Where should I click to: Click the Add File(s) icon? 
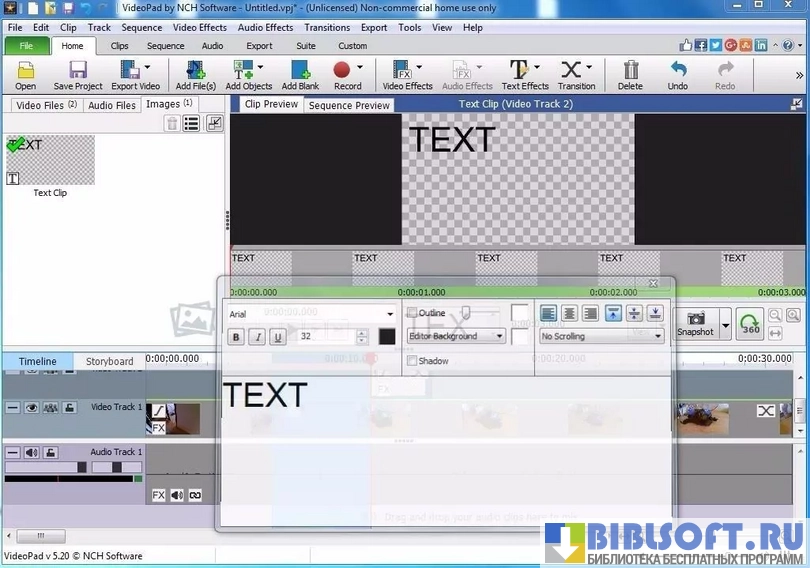click(x=195, y=75)
